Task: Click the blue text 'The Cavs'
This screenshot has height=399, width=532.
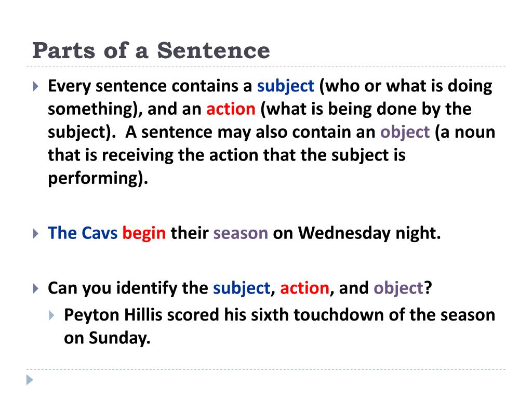Action: pyautogui.click(x=83, y=233)
